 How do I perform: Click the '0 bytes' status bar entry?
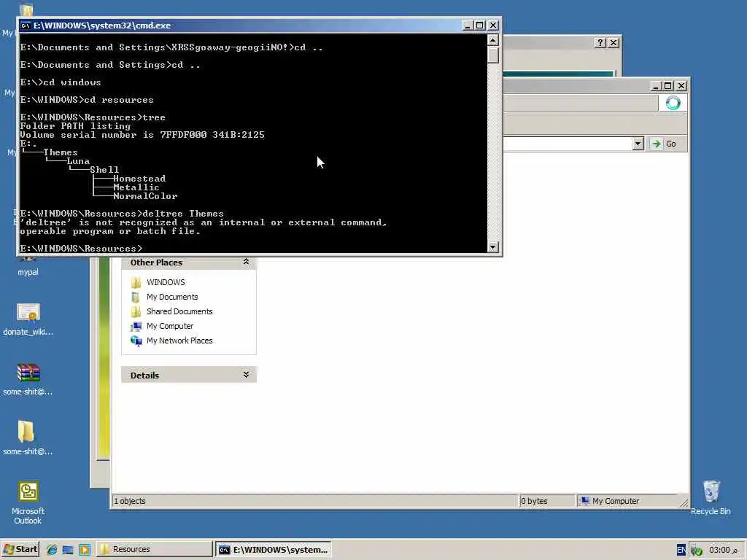point(534,501)
